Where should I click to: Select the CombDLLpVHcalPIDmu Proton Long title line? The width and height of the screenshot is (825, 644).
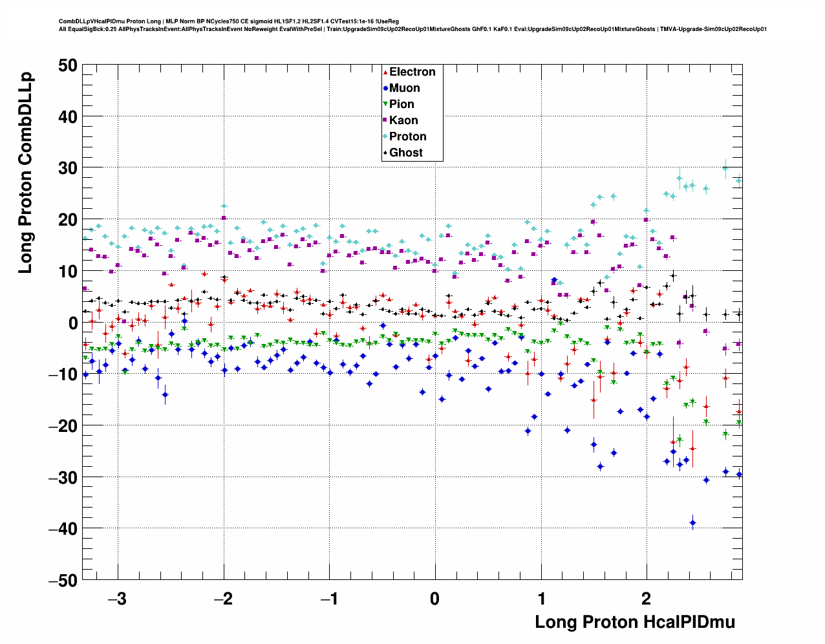click(228, 21)
